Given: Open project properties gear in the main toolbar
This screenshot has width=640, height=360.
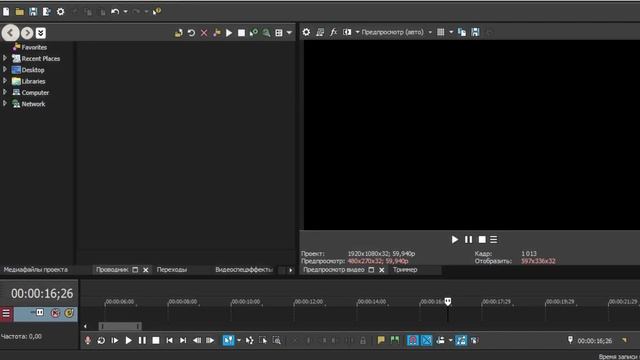Looking at the screenshot, I should click(x=60, y=12).
